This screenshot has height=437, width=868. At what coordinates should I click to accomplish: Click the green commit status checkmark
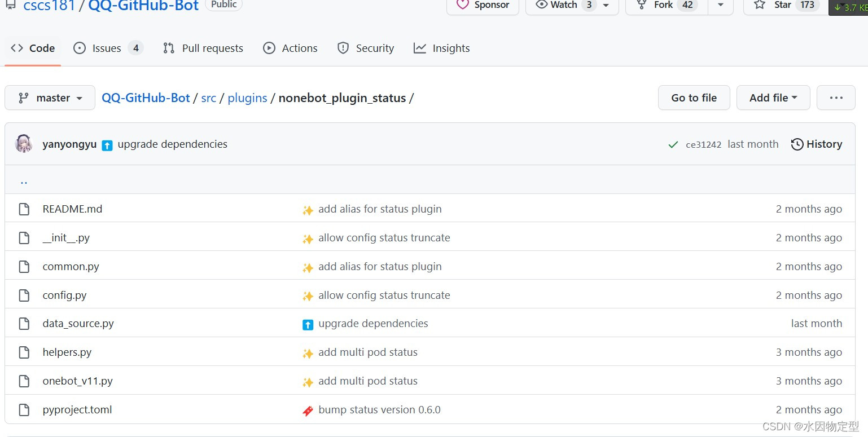[x=673, y=145]
